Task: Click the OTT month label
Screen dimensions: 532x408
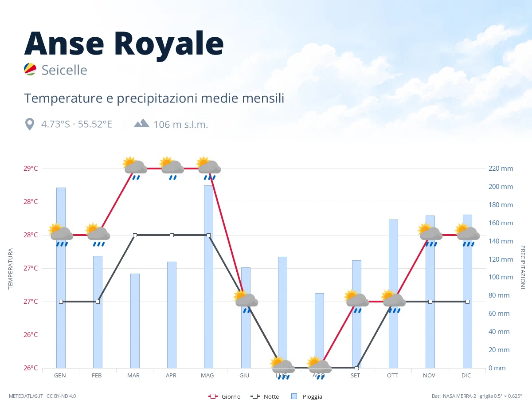Action: point(392,375)
